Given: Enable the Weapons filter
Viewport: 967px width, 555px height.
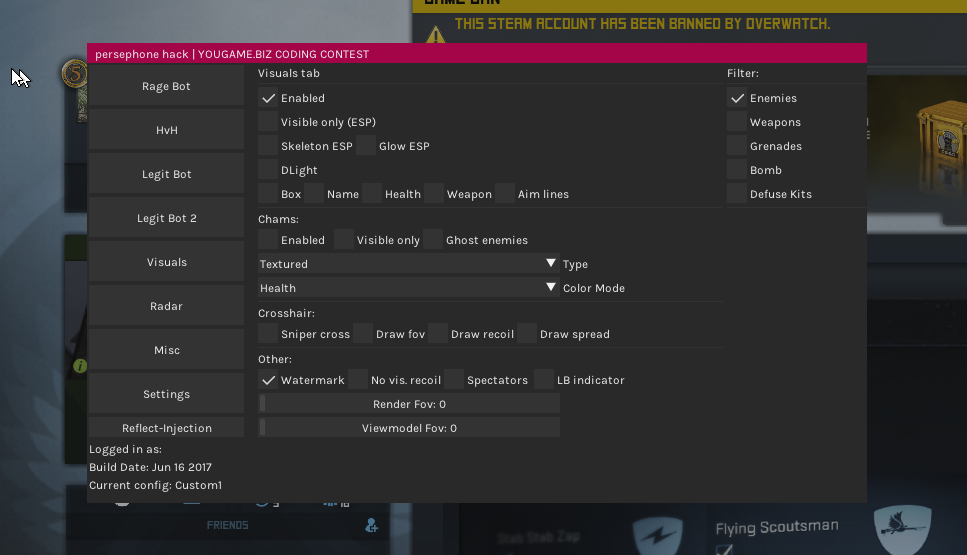Looking at the screenshot, I should click(x=737, y=122).
